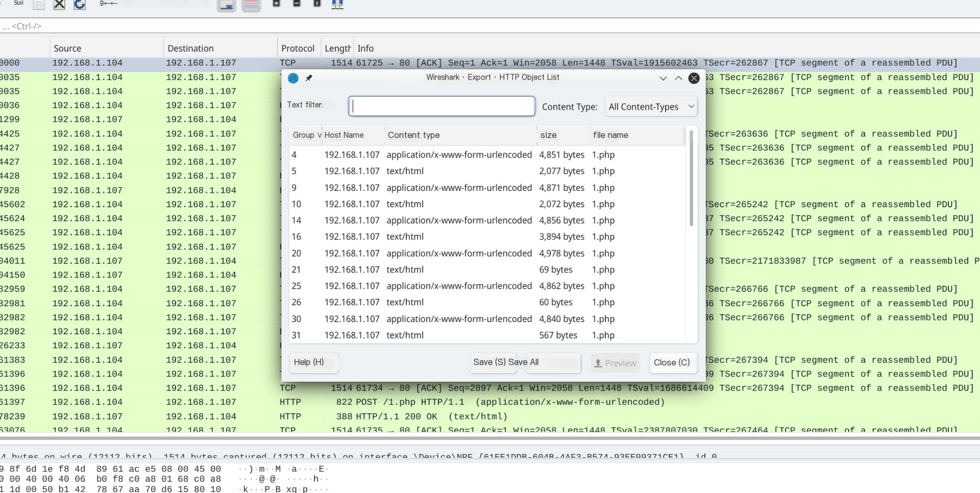This screenshot has height=493, width=980.
Task: Sort packet list by Destination column
Action: click(x=220, y=48)
